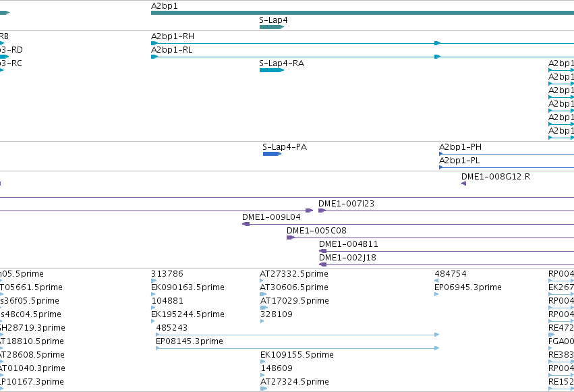Click the 313786 EST label
Viewport: 574px width, 392px height.
[x=167, y=274]
